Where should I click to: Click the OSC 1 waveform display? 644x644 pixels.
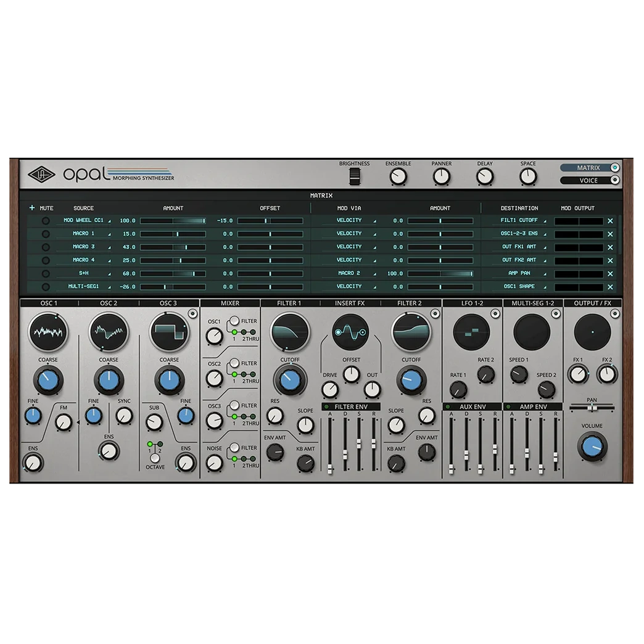click(x=49, y=332)
